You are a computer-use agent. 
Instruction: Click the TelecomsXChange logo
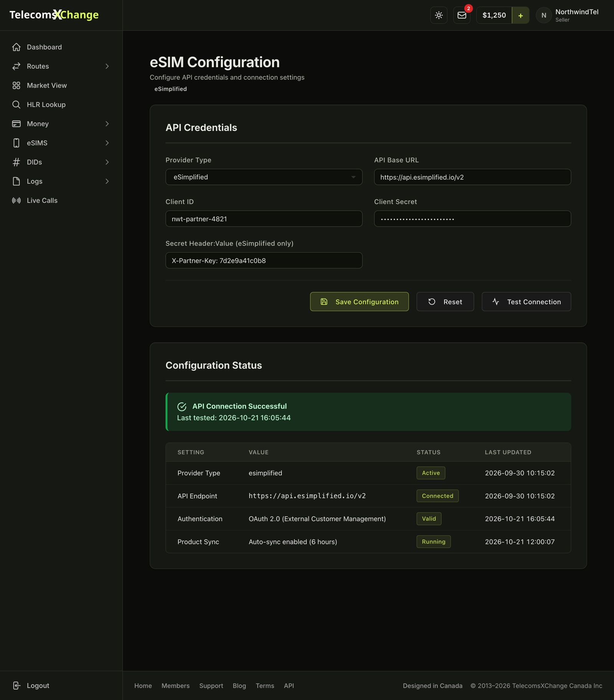click(x=54, y=15)
